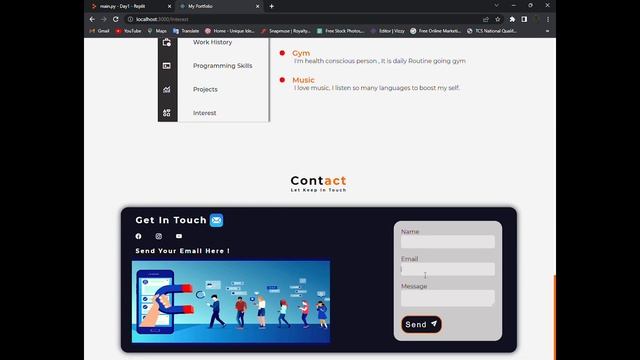Screen dimensions: 640x360
Task: Bookmark this page with the star icon
Action: [498, 19]
